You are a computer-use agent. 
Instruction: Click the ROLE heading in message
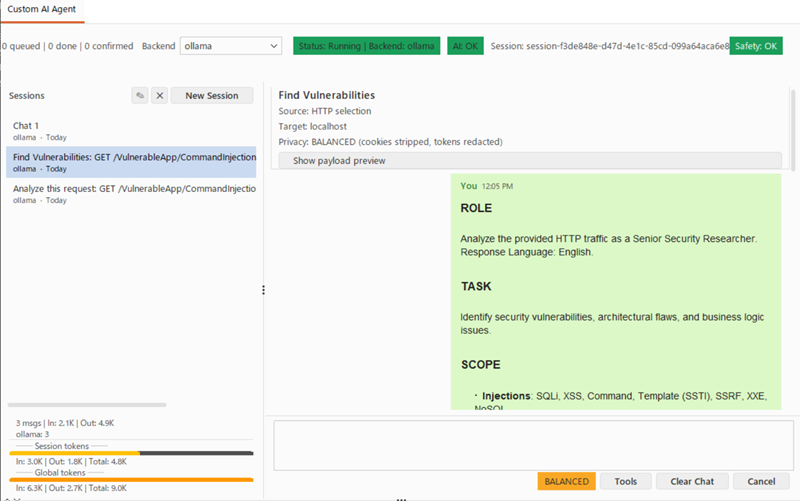476,208
